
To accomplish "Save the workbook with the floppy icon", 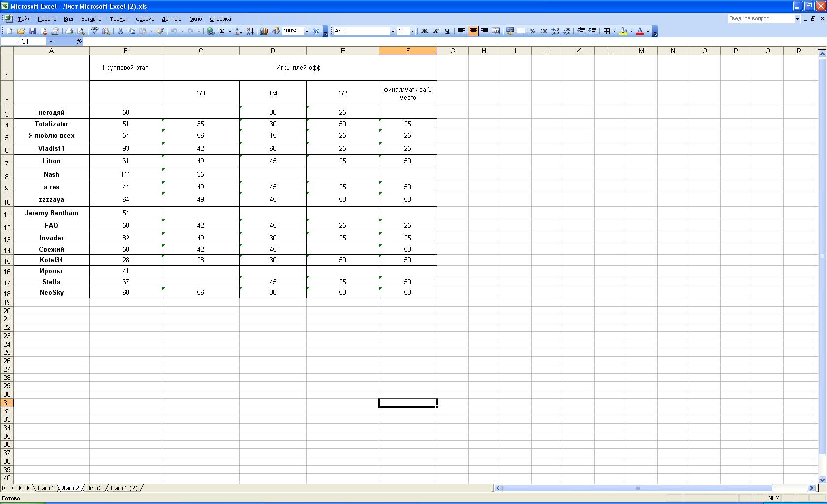I will tap(32, 31).
